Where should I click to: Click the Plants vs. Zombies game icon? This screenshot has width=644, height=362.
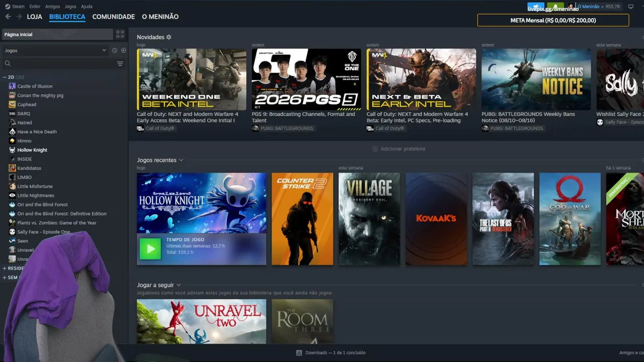pyautogui.click(x=12, y=223)
